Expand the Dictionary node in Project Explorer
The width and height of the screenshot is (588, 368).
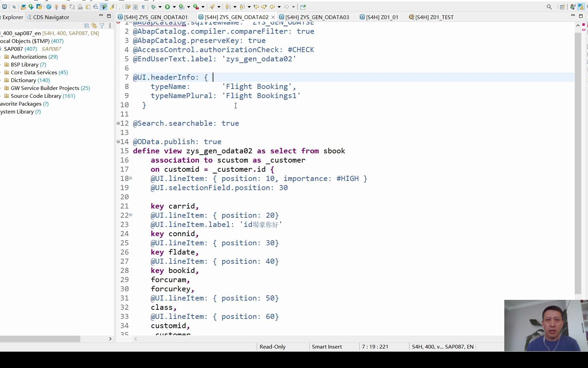pyautogui.click(x=1, y=80)
